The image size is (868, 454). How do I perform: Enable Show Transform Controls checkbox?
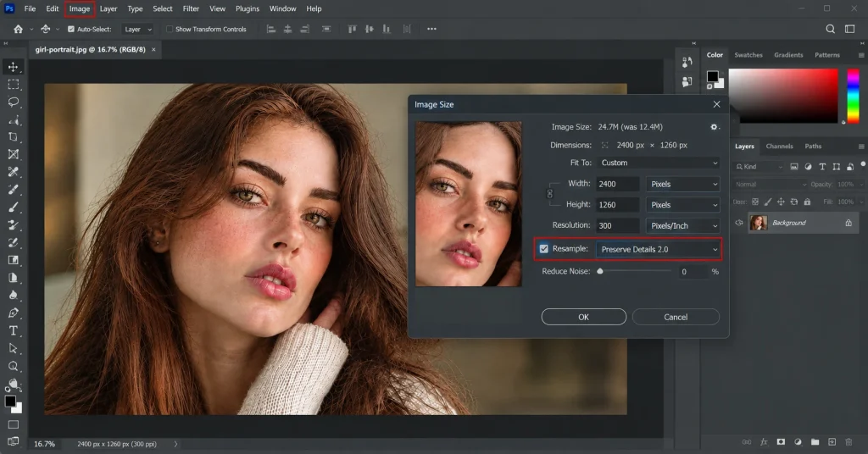point(170,29)
